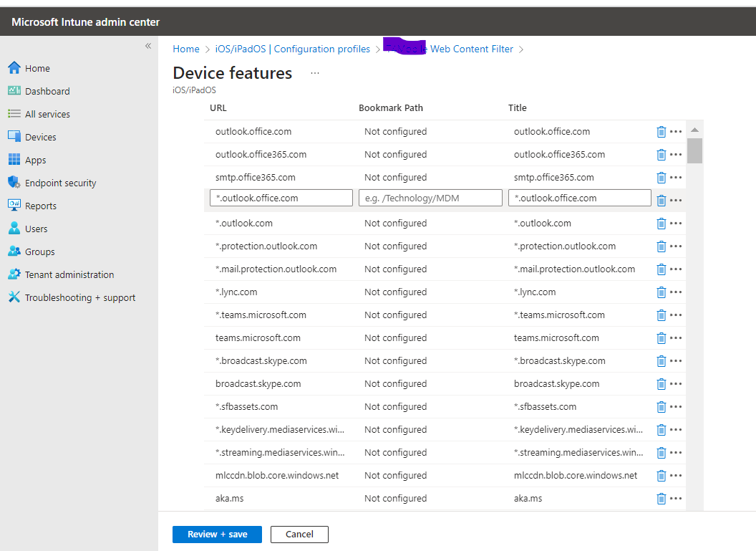Screen dimensions: 756x551
Task: Open more options for *.keydelivery.mediaservices row
Action: pyautogui.click(x=676, y=429)
